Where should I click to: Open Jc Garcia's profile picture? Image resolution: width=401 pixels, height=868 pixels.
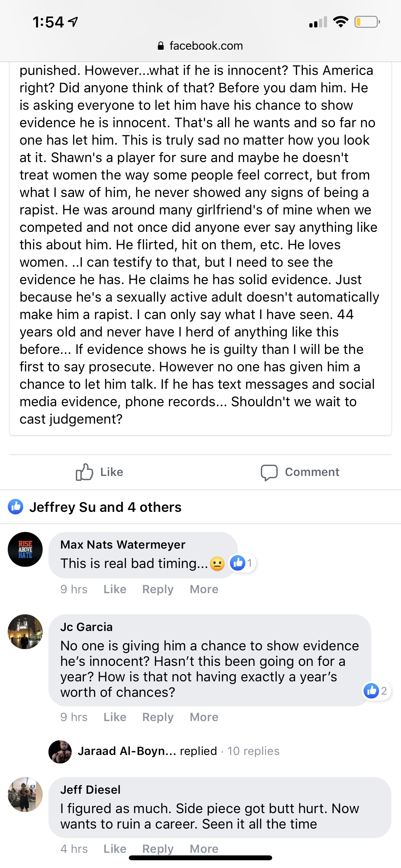25,631
